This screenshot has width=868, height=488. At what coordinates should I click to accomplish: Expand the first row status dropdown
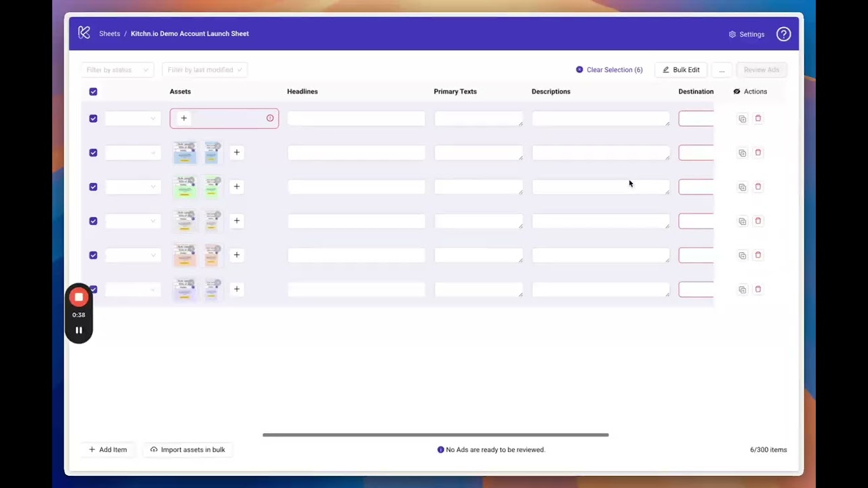(132, 119)
